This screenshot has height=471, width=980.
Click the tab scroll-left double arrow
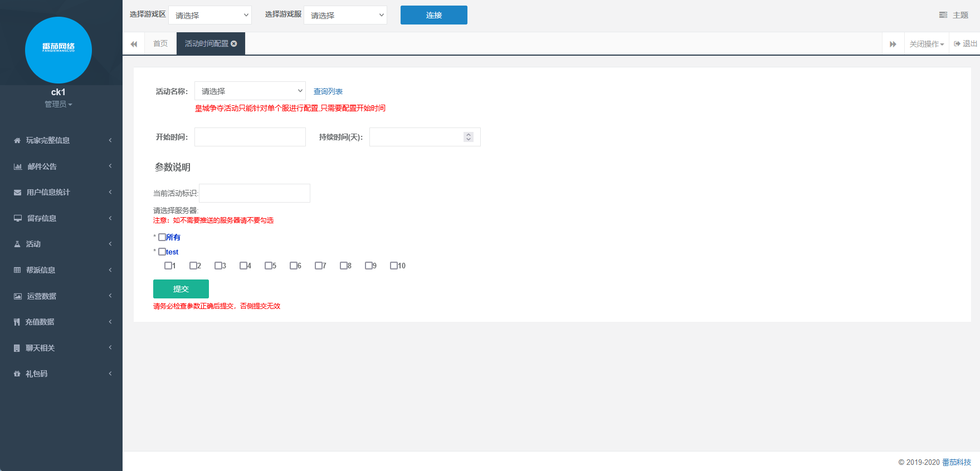(x=134, y=44)
